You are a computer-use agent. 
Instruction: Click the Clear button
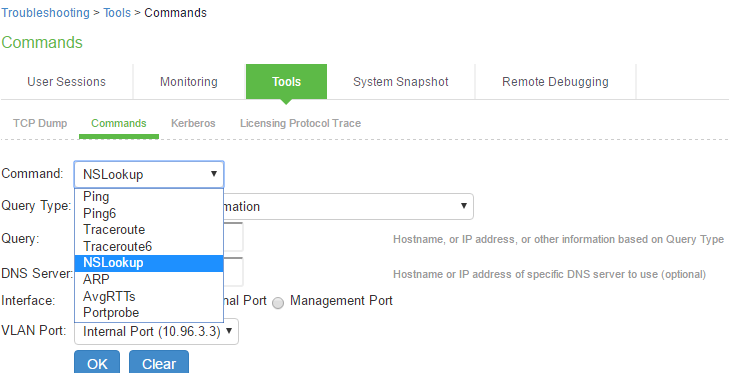pos(159,362)
